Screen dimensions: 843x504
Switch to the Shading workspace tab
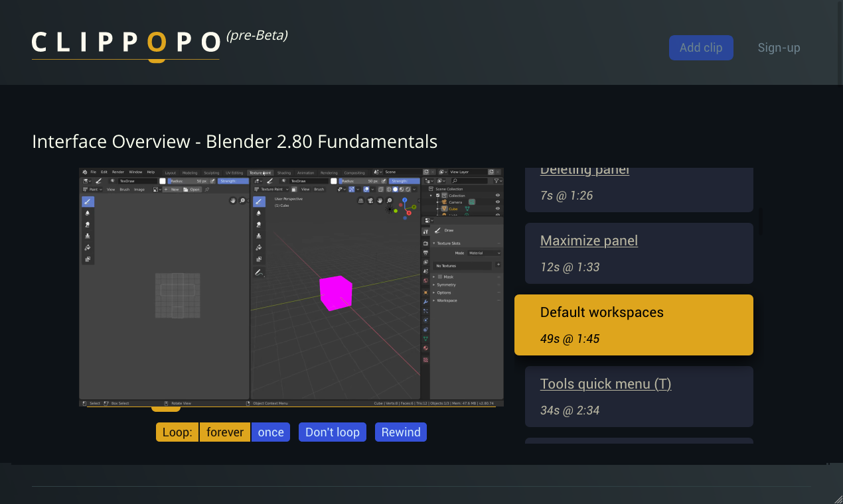tap(284, 172)
